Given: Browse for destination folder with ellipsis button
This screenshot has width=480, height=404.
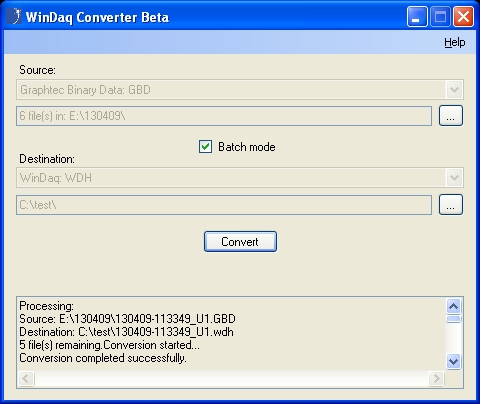Looking at the screenshot, I should [x=451, y=204].
